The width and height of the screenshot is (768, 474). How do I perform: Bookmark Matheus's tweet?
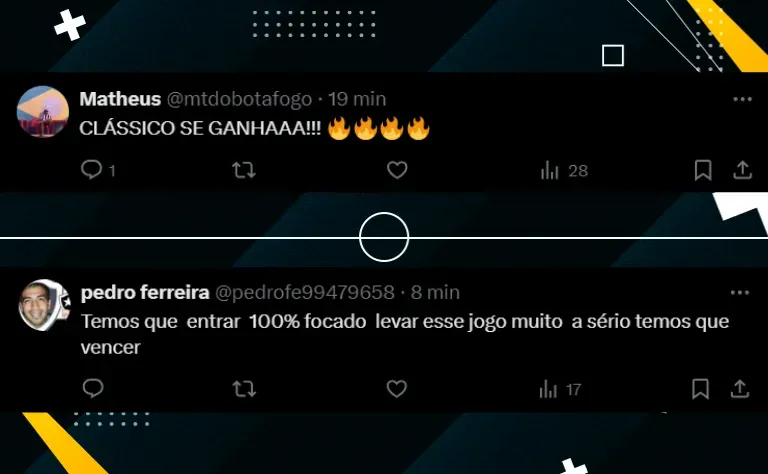703,170
